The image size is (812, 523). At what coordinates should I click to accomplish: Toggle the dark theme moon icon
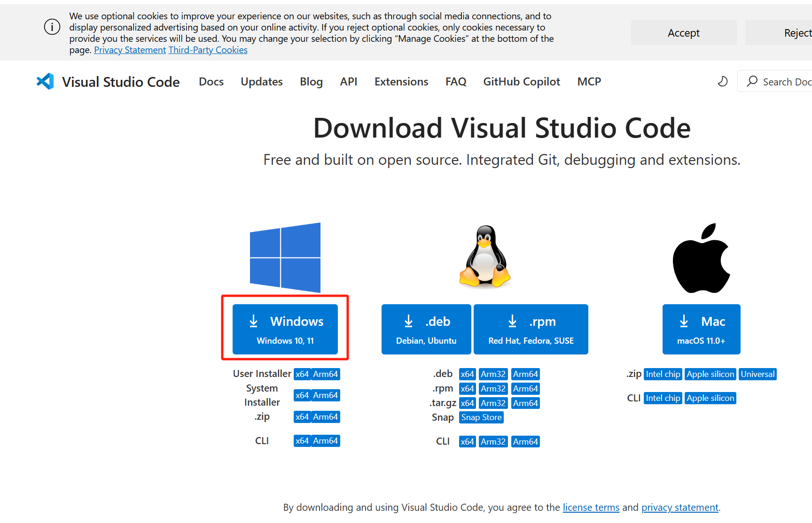coord(723,82)
